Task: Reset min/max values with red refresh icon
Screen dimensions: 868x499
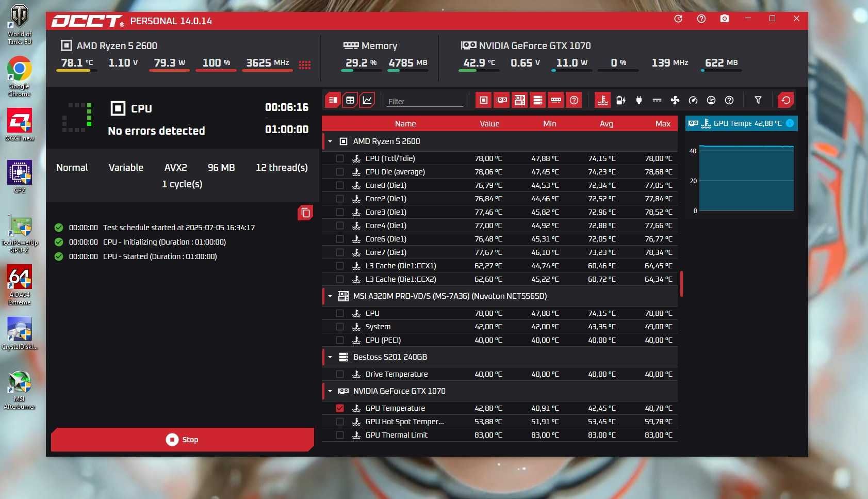Action: click(786, 100)
